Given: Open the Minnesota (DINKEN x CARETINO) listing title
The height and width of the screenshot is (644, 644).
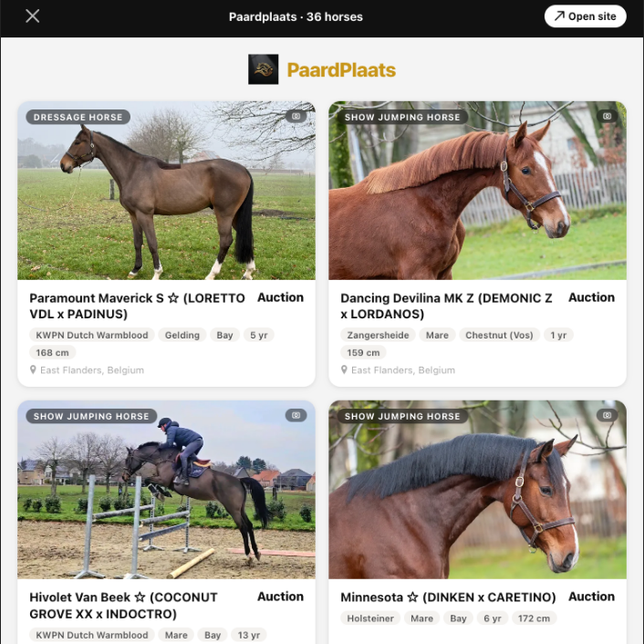Looking at the screenshot, I should pyautogui.click(x=448, y=597).
